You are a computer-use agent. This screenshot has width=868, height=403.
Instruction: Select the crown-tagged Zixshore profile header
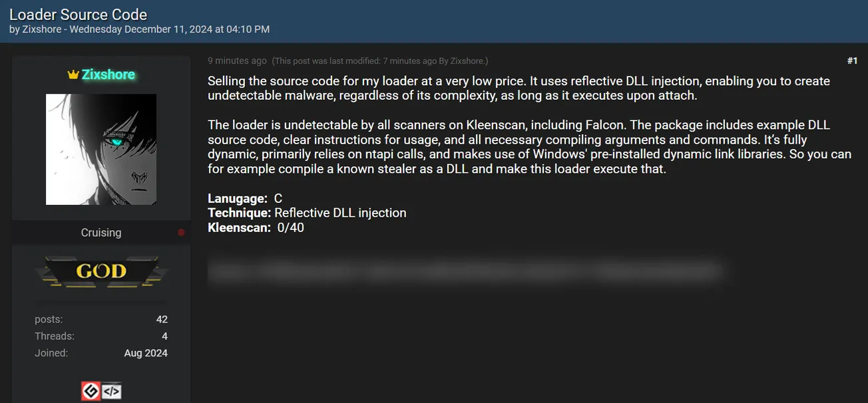point(101,74)
